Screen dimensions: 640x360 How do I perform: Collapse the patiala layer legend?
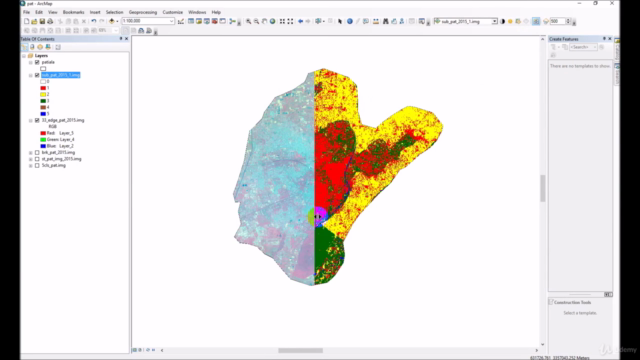(x=31, y=62)
